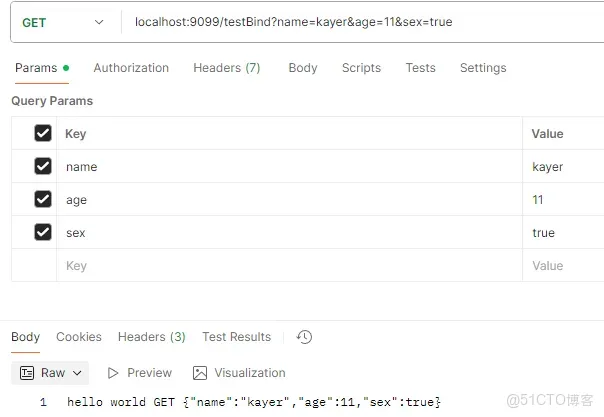Click the Visualization chart icon
The image size is (604, 417).
pos(200,373)
